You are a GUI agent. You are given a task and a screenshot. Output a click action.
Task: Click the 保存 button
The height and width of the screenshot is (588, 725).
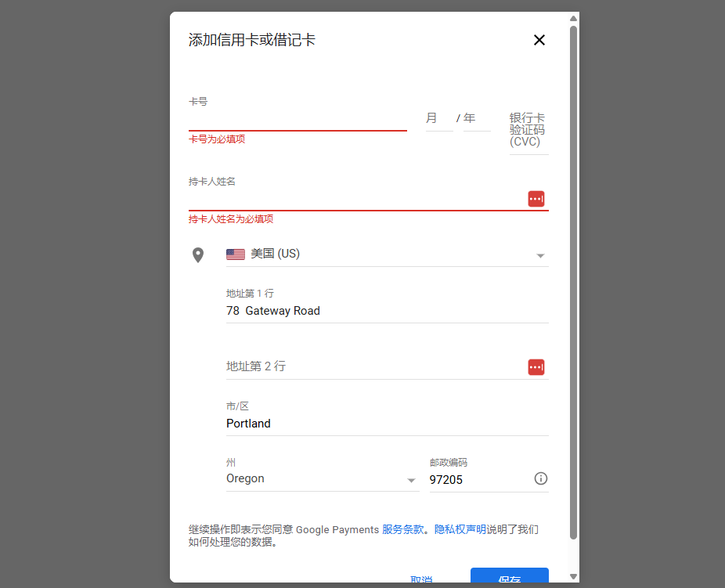click(x=509, y=578)
